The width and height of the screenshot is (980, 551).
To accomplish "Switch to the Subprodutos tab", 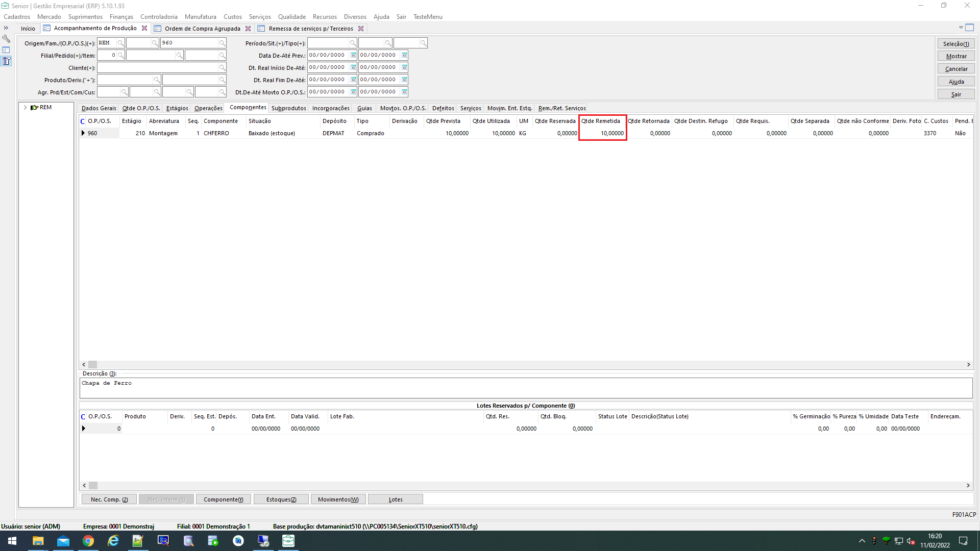I will click(288, 108).
